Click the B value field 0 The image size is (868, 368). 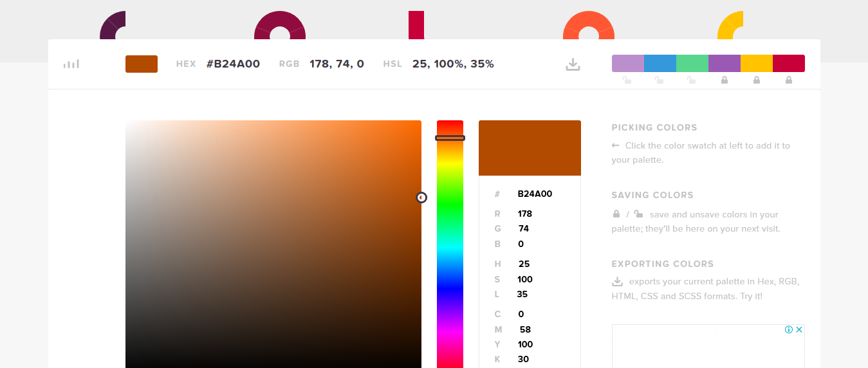tap(521, 244)
